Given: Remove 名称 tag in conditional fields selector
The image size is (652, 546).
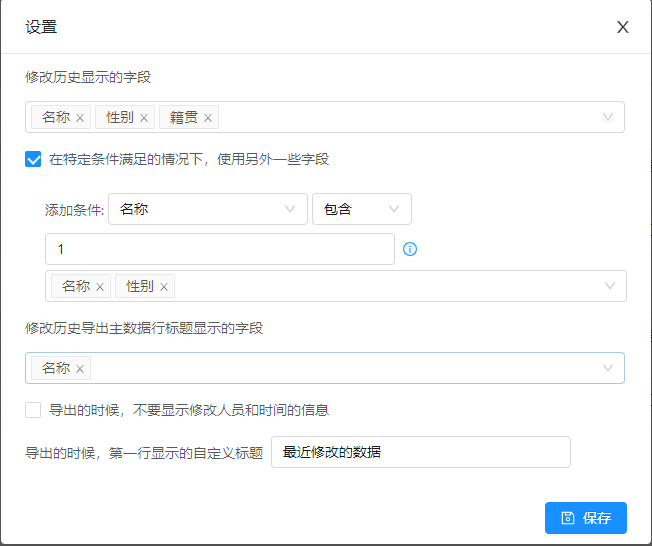Looking at the screenshot, I should [100, 287].
